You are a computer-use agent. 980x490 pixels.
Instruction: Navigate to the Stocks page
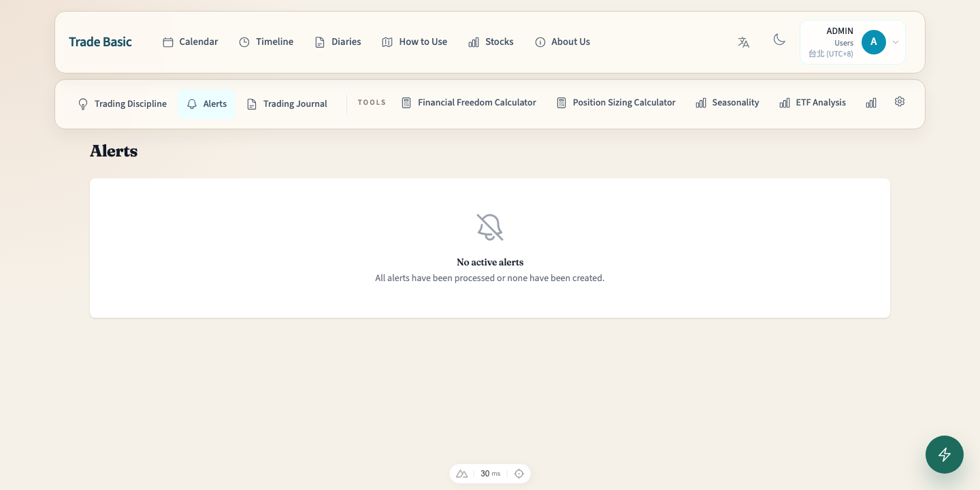(491, 42)
